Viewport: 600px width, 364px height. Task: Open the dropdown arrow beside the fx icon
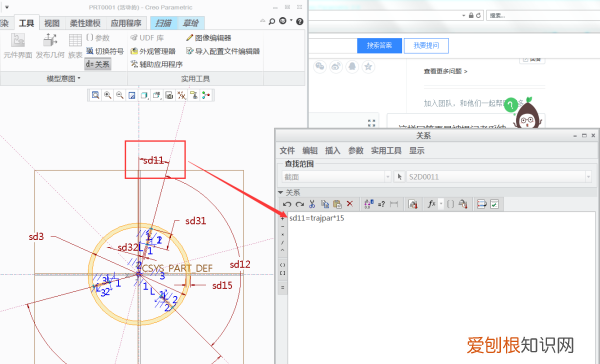tap(441, 204)
